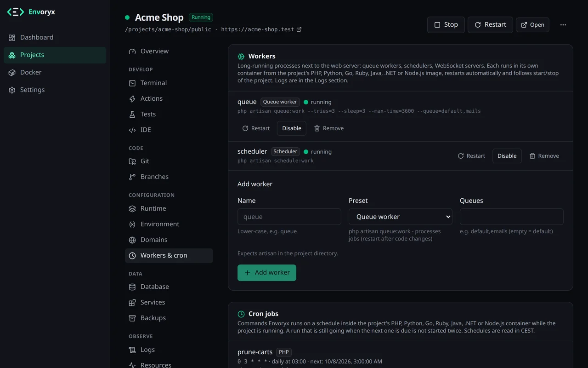Click the Open button in the header
This screenshot has width=588, height=368.
532,25
